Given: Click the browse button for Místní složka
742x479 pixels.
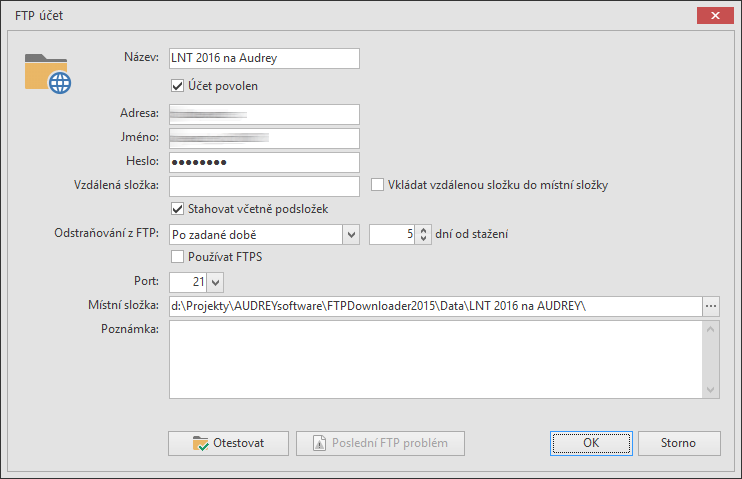Looking at the screenshot, I should 711,306.
